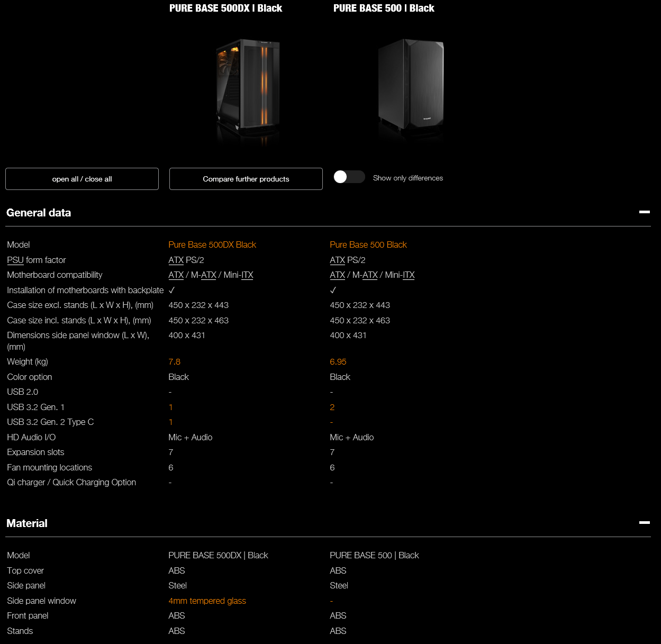Click the Color option row label
The height and width of the screenshot is (644, 661).
(30, 377)
